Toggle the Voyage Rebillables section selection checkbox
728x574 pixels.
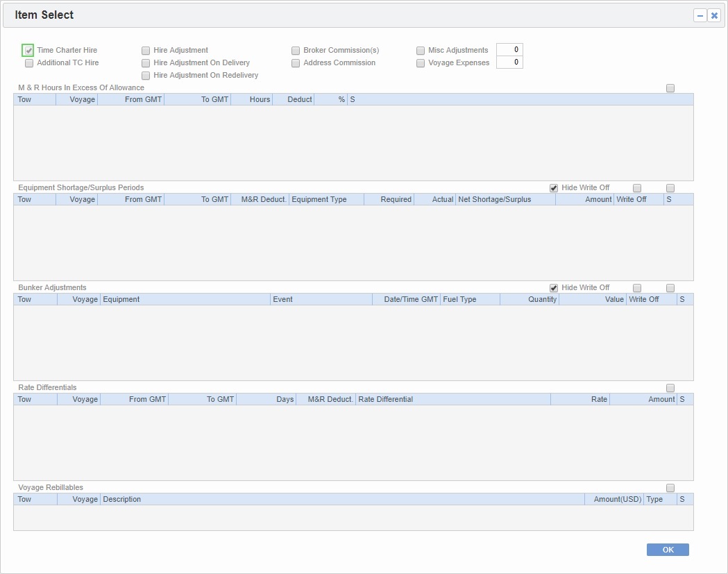670,488
